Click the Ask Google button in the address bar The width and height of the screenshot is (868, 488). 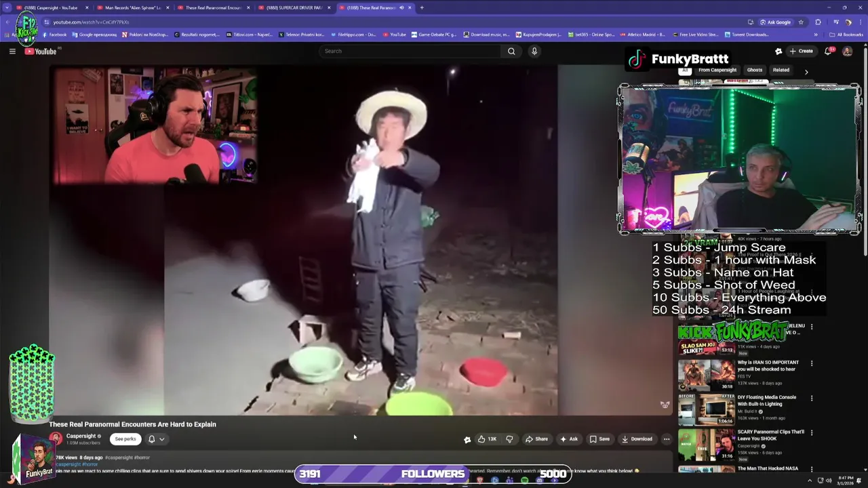(775, 22)
